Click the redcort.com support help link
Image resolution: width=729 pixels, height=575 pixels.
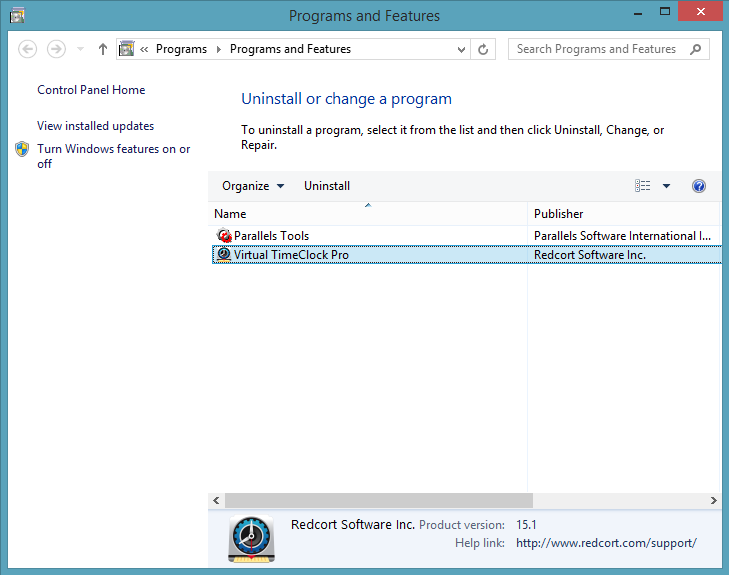606,543
